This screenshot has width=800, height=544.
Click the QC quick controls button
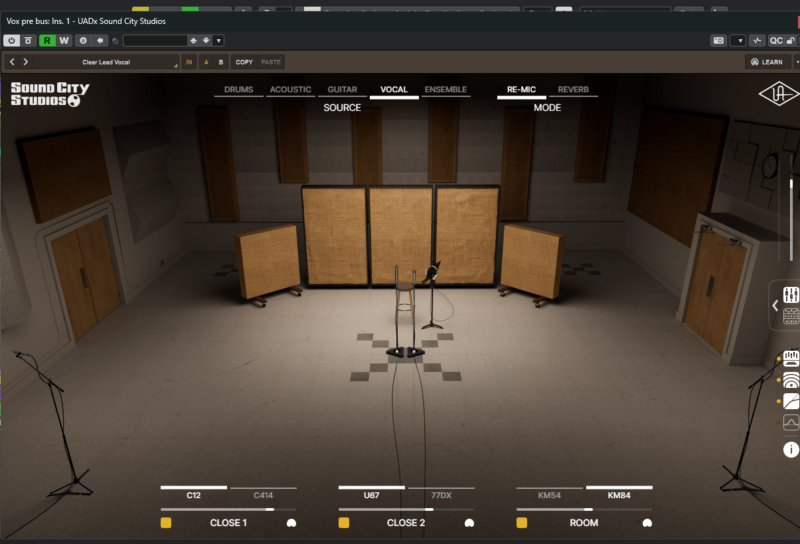click(776, 40)
